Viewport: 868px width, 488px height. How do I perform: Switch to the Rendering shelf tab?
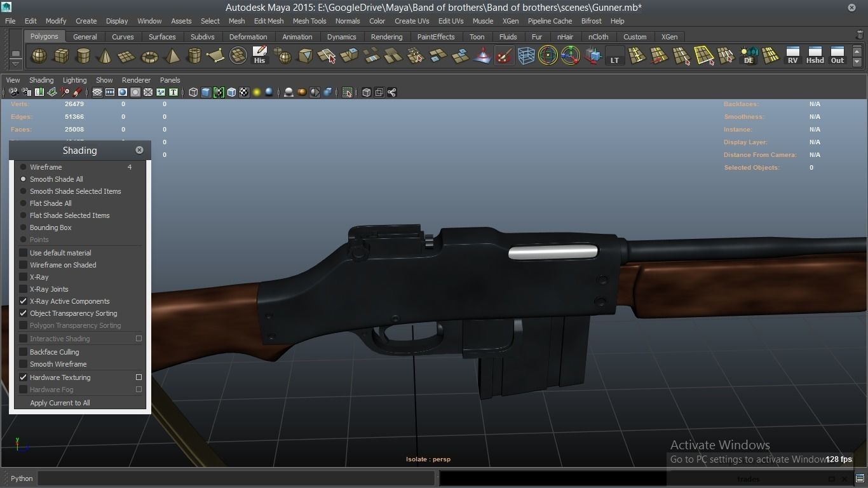point(386,37)
